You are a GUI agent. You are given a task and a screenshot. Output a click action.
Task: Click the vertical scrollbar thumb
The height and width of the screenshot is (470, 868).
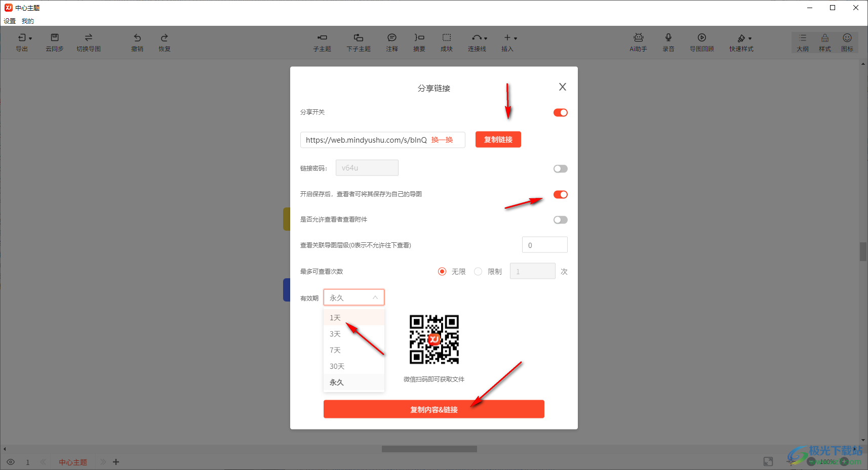pos(863,251)
